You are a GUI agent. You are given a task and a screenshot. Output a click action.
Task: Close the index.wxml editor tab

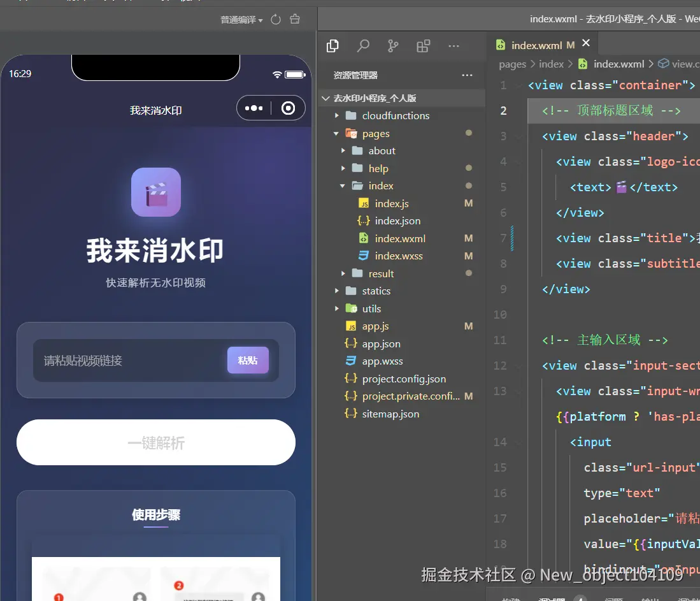tap(586, 43)
